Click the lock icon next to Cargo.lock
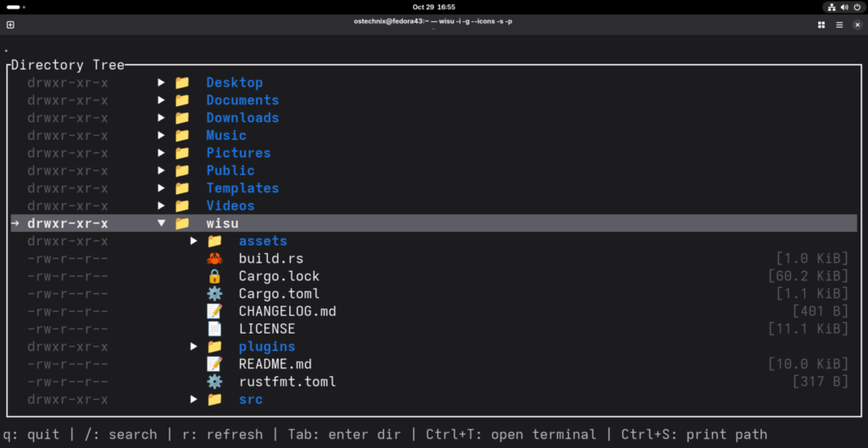 (214, 276)
